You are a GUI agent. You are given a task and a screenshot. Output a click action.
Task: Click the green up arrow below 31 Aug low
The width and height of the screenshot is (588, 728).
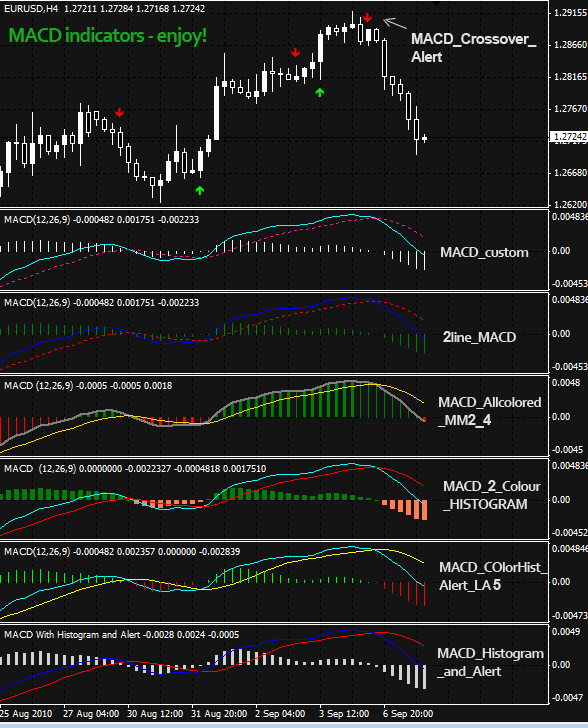click(200, 190)
